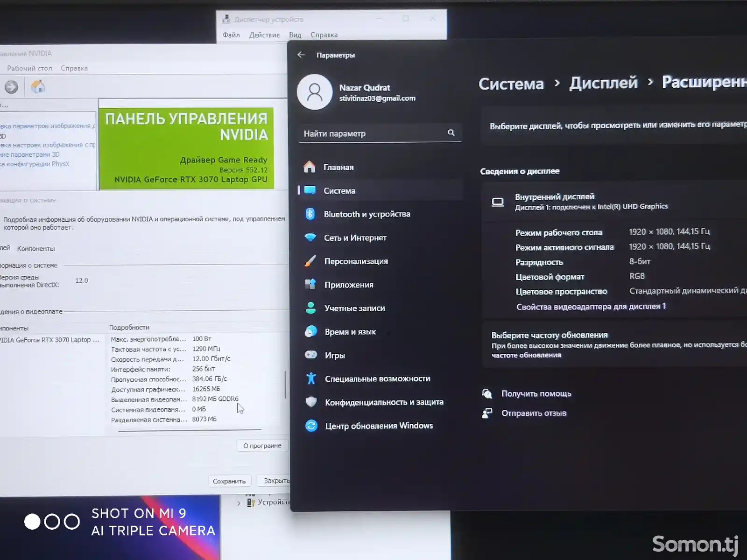Image resolution: width=747 pixels, height=560 pixels.
Task: Click the 384.06 ГБ/с bandwidth value
Action: 210,378
